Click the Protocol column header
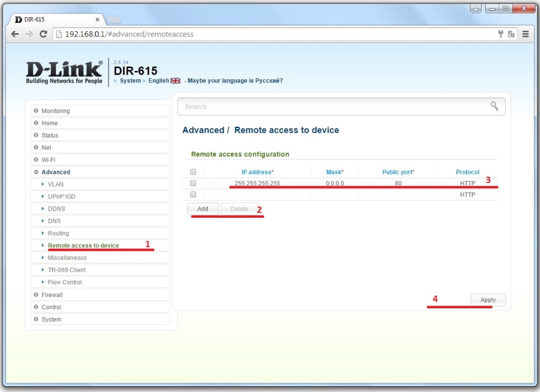 click(468, 172)
